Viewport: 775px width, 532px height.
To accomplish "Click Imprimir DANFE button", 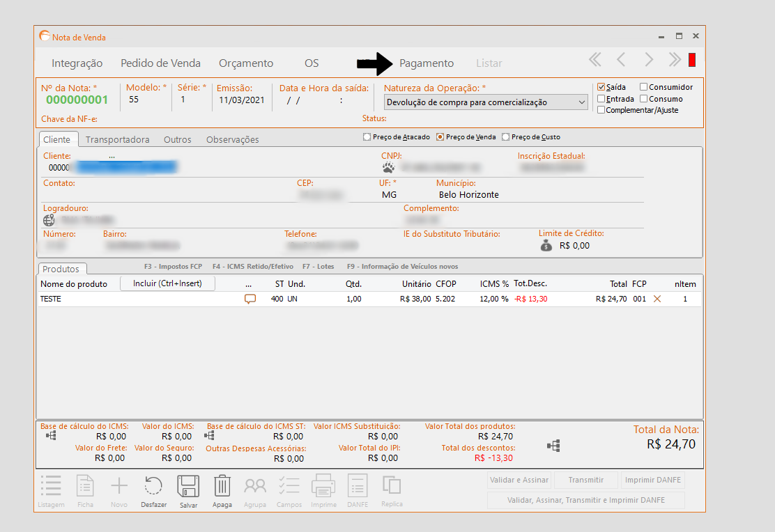I will coord(653,480).
